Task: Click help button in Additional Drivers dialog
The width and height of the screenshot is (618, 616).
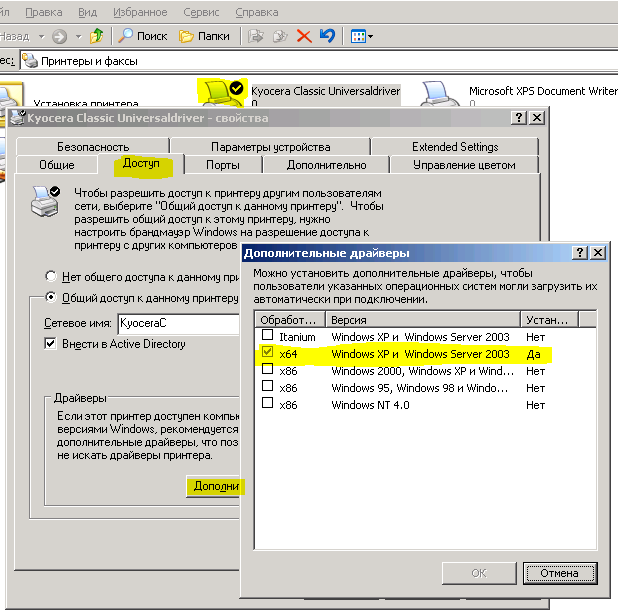Action: (579, 253)
